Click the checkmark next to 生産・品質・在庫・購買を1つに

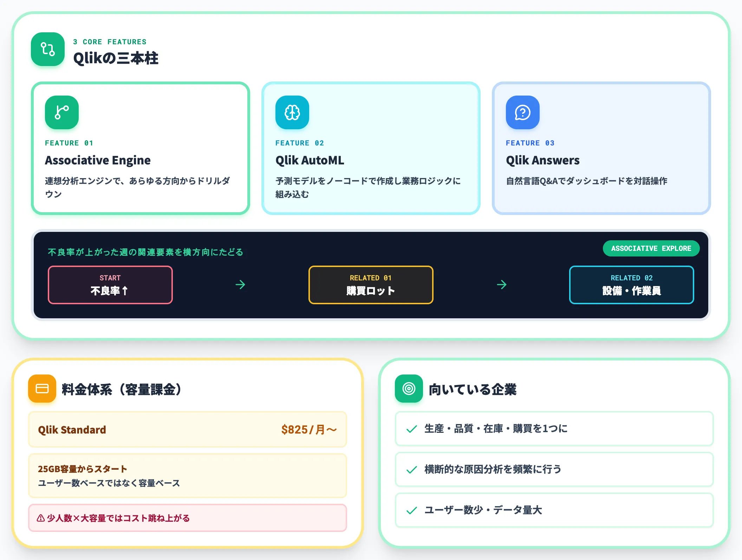411,429
